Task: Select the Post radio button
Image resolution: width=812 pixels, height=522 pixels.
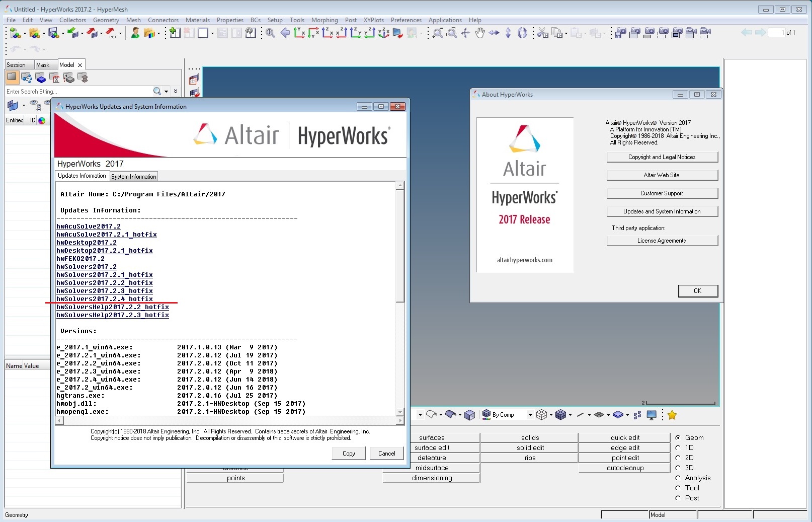Action: tap(678, 498)
